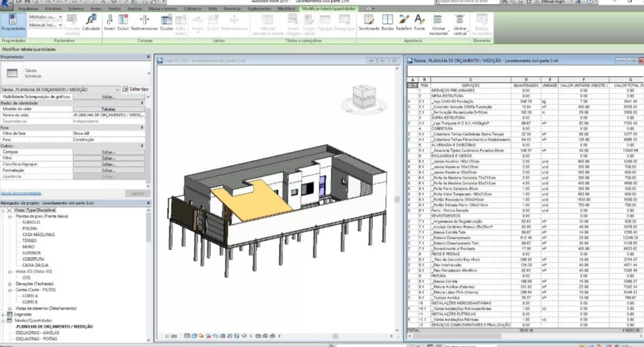Click column D header in the schedule

526,80
